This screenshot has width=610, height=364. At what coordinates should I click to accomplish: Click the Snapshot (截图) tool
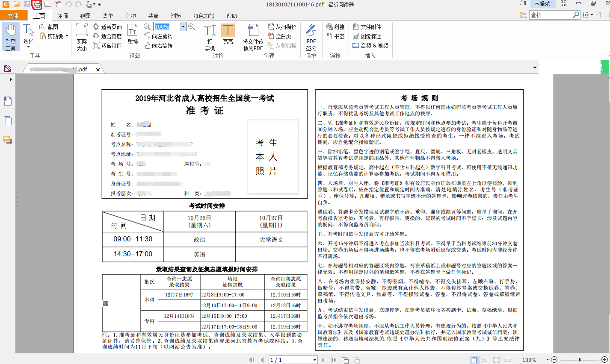pyautogui.click(x=49, y=26)
